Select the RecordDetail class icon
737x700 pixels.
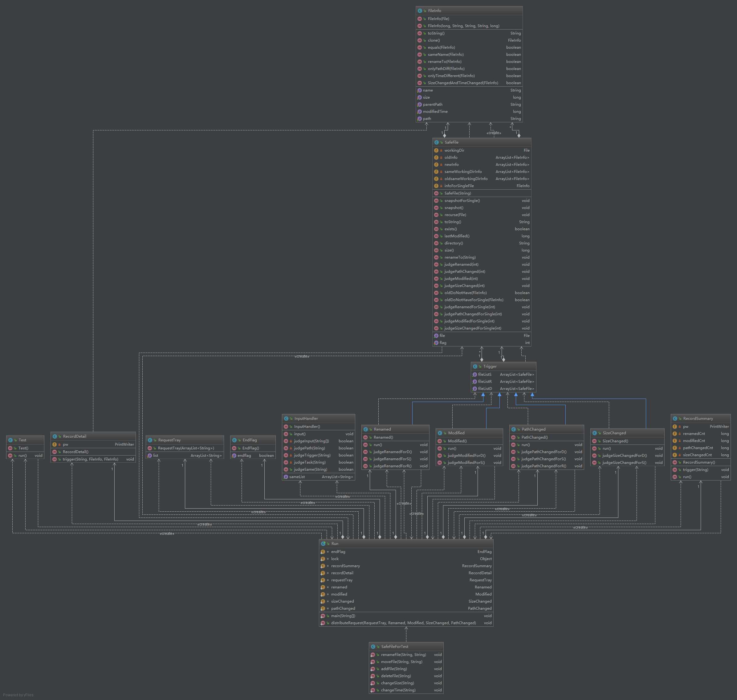(x=55, y=436)
